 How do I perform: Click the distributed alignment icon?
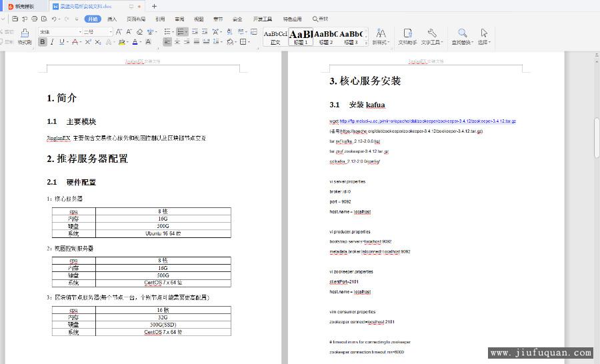tap(206, 42)
